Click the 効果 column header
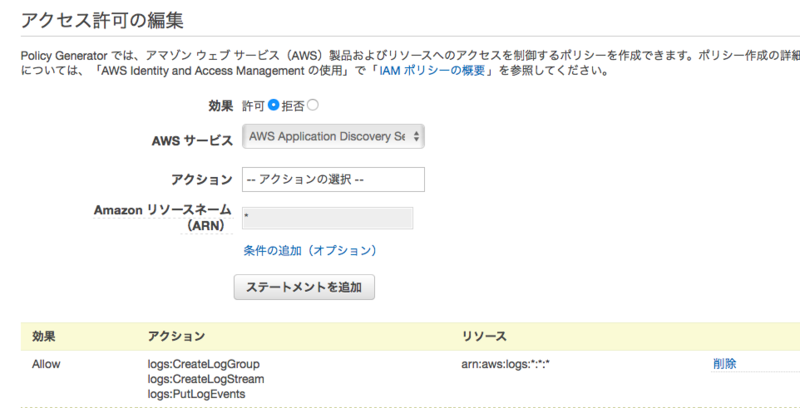 (x=44, y=336)
